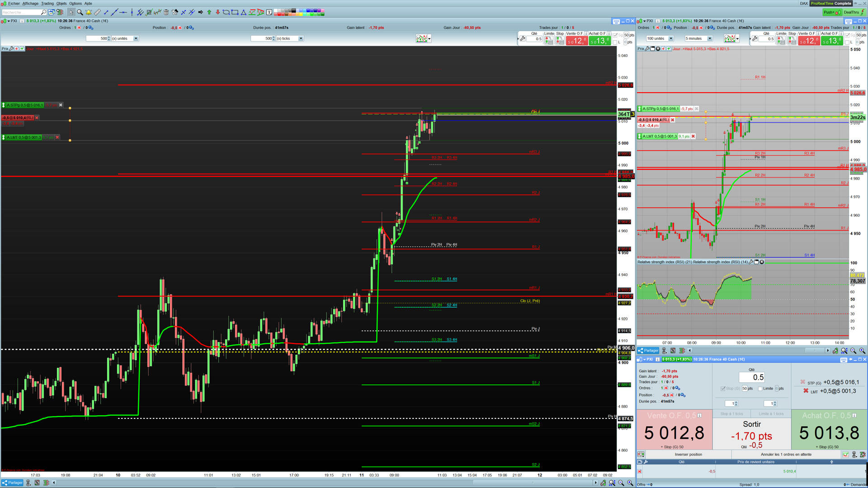Click the Inverser position button
868x488 pixels.
coord(688,455)
